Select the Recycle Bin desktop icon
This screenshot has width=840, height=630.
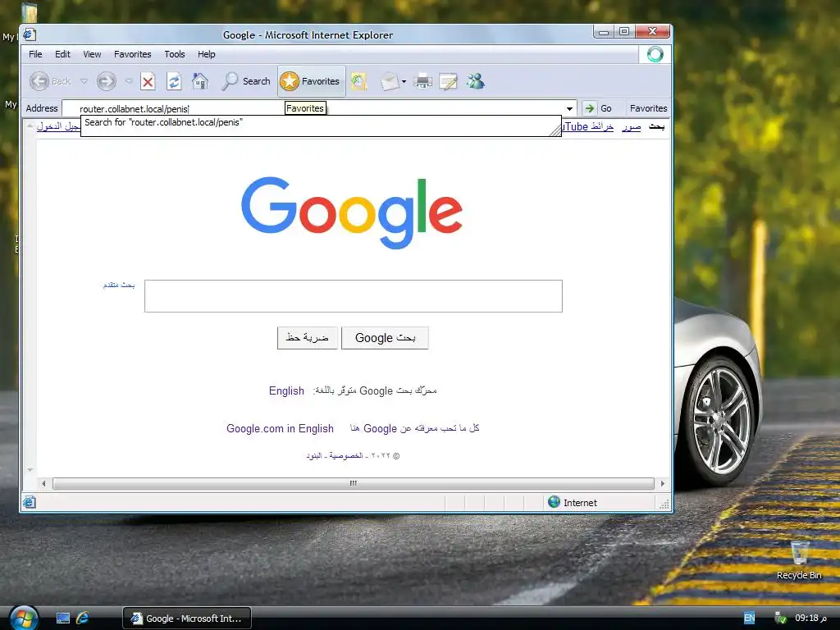799,559
